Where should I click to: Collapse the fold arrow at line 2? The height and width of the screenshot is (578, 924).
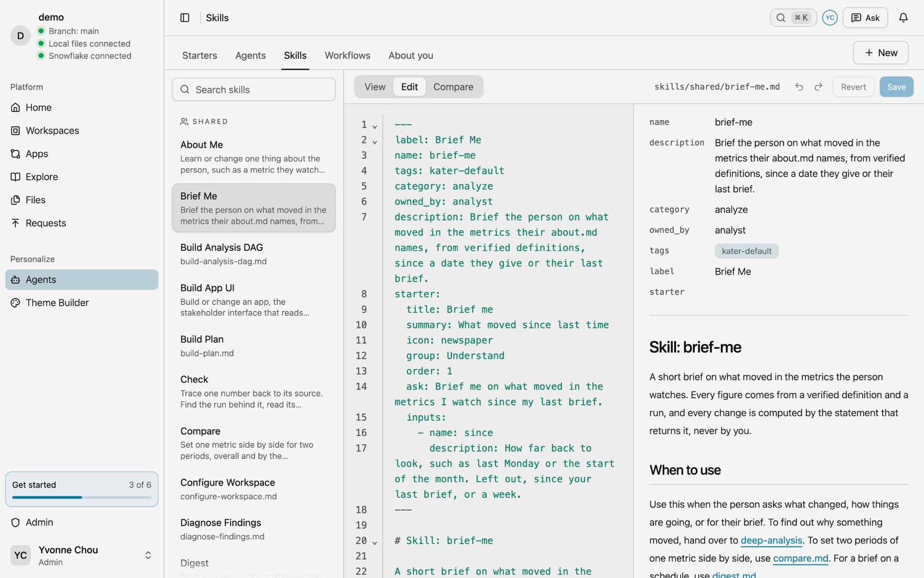point(375,142)
